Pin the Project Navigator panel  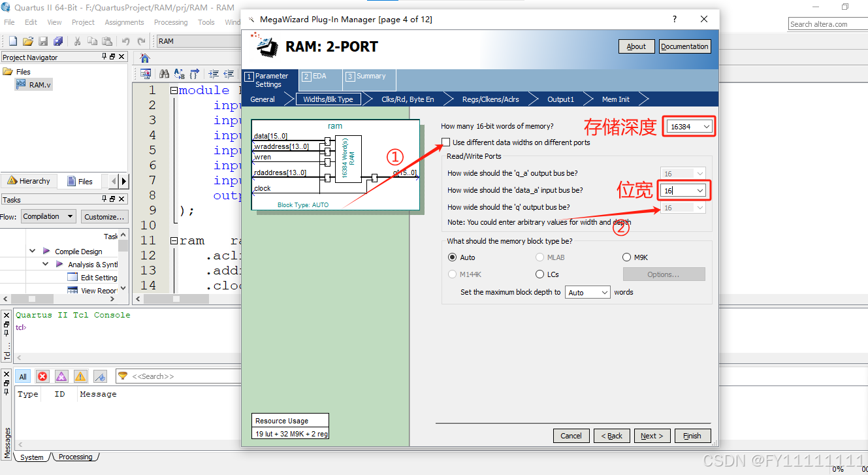104,57
